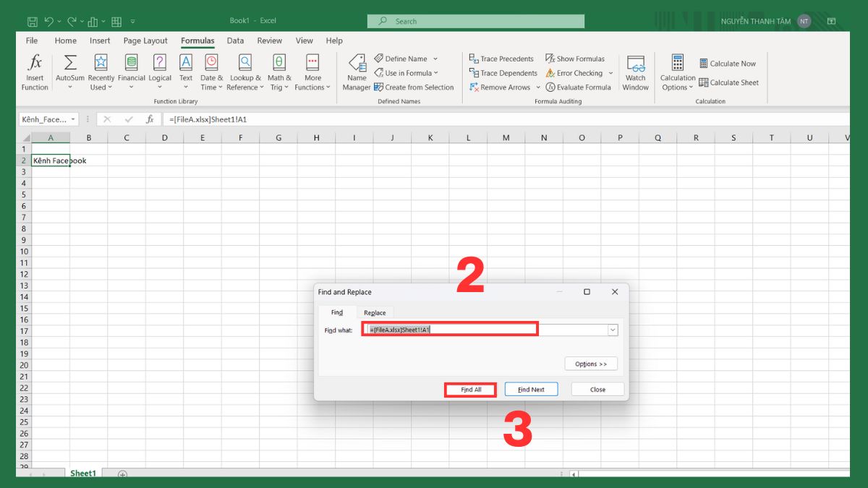The width and height of the screenshot is (868, 488).
Task: Click the Find All button
Action: pos(471,389)
